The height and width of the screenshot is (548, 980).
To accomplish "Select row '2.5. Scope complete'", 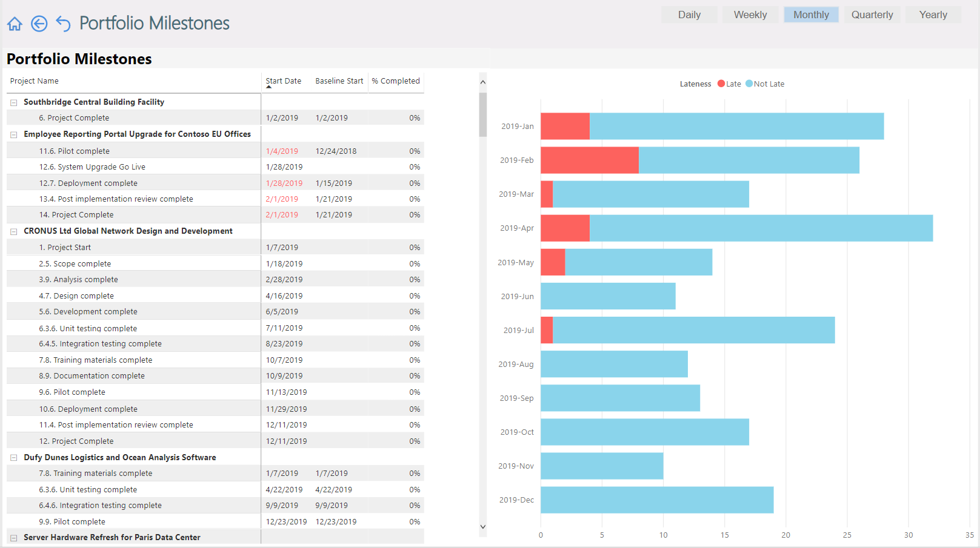I will tap(215, 264).
